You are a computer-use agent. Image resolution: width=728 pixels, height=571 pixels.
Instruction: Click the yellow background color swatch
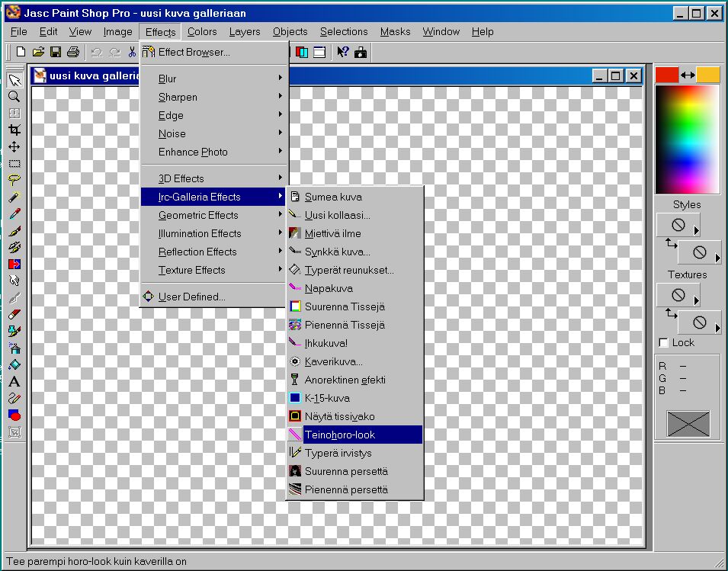708,75
